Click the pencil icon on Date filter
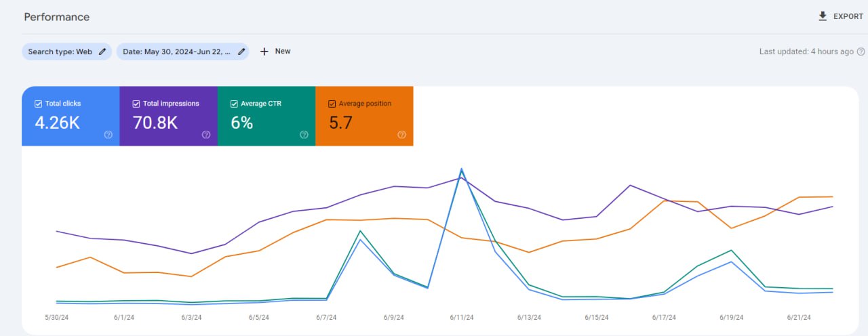This screenshot has height=336, width=868. pyautogui.click(x=241, y=51)
